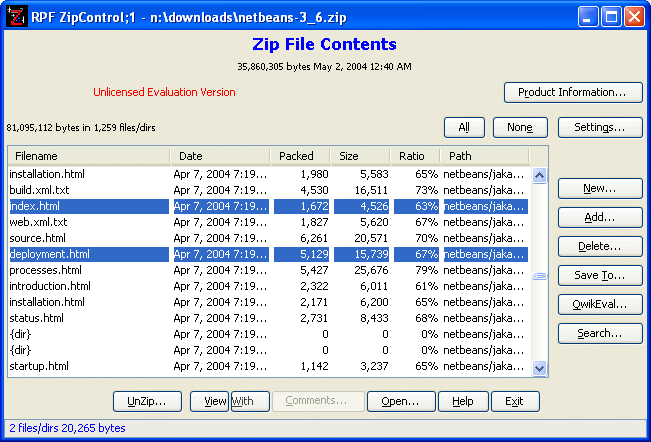Click the '81,095,112 bytes in 1,259 files/dirs' label
The height and width of the screenshot is (442, 651).
coord(81,127)
